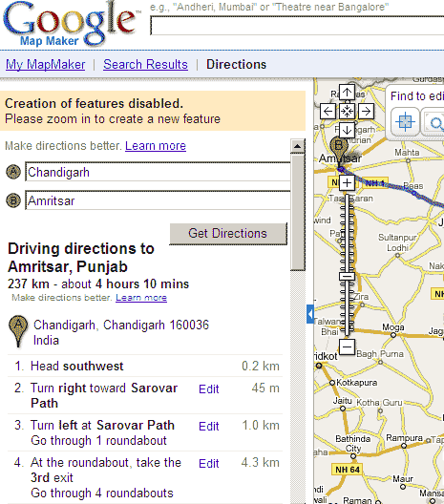The height and width of the screenshot is (504, 444).
Task: Select the magnifier find tool
Action: tap(434, 122)
